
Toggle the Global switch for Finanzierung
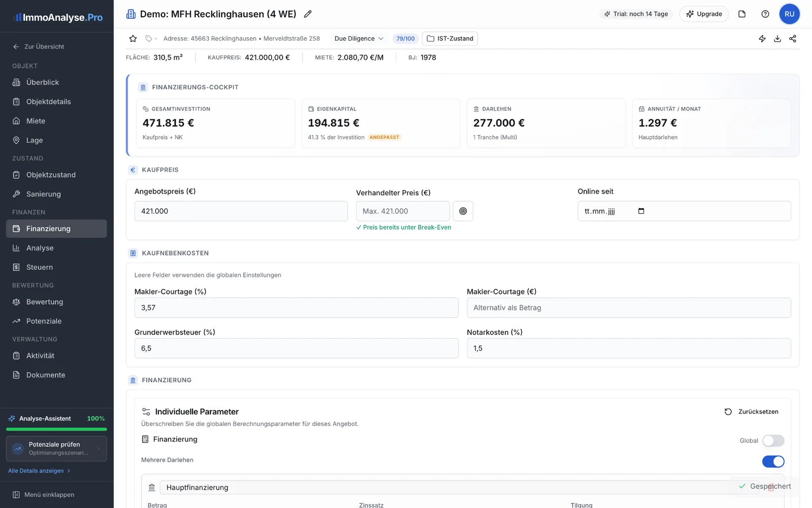click(773, 440)
